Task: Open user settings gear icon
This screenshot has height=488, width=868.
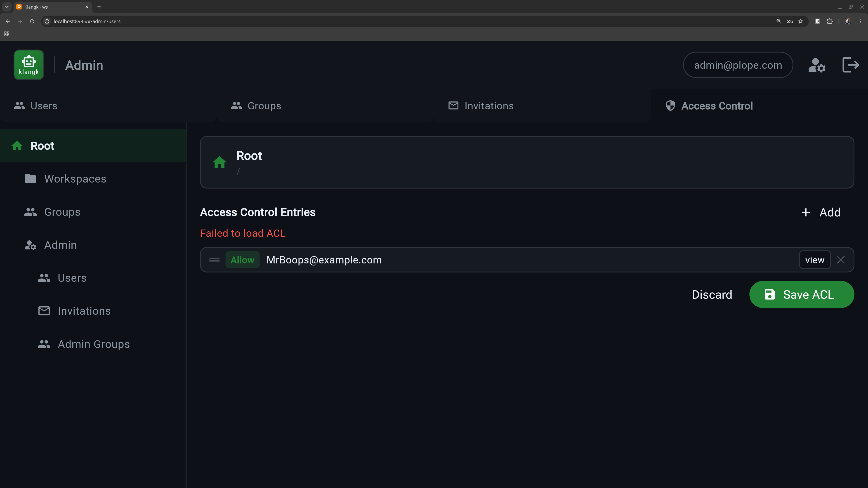Action: point(817,65)
